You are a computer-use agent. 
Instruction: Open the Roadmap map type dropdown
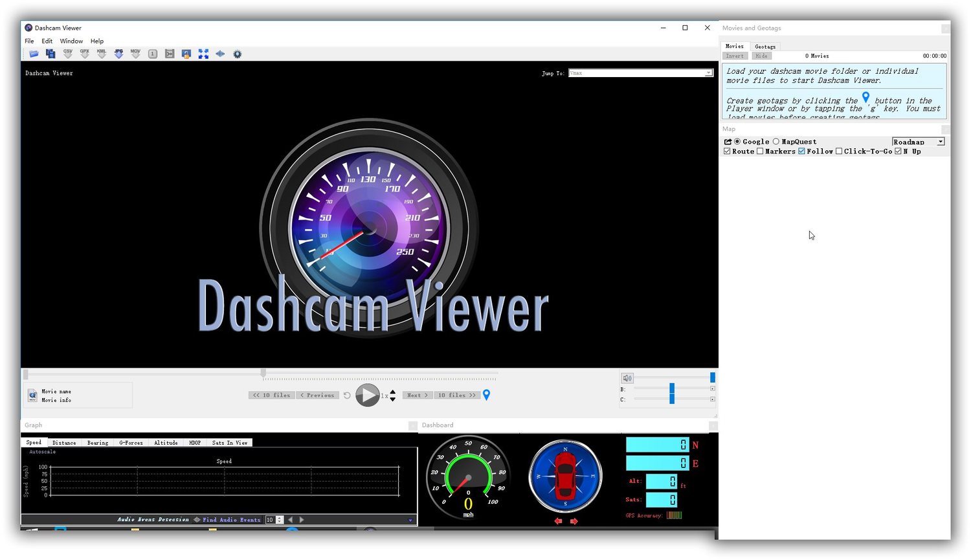click(919, 142)
